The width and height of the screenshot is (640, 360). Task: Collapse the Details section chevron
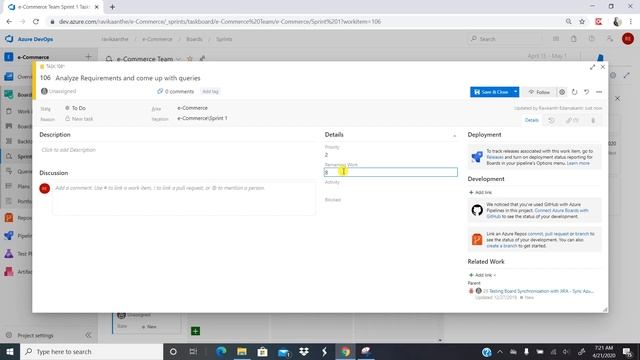point(454,135)
